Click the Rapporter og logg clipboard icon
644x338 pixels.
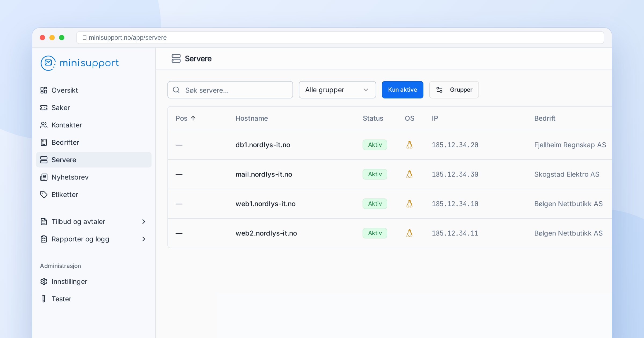pos(44,239)
